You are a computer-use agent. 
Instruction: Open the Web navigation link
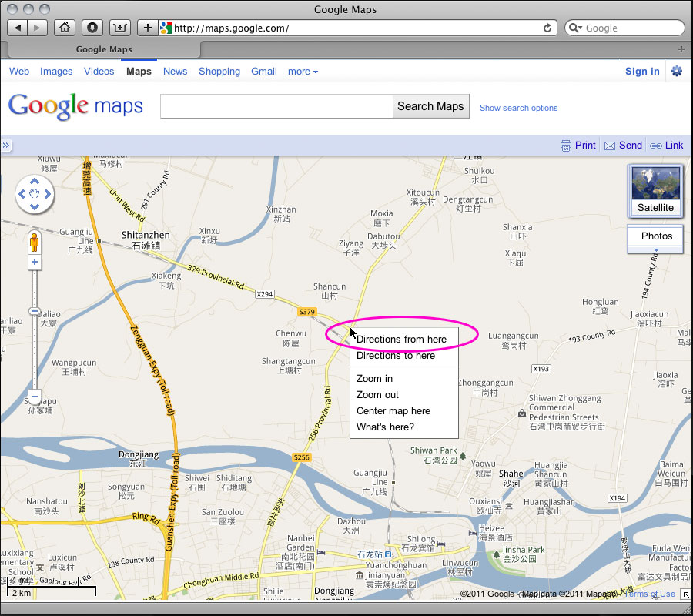click(19, 71)
